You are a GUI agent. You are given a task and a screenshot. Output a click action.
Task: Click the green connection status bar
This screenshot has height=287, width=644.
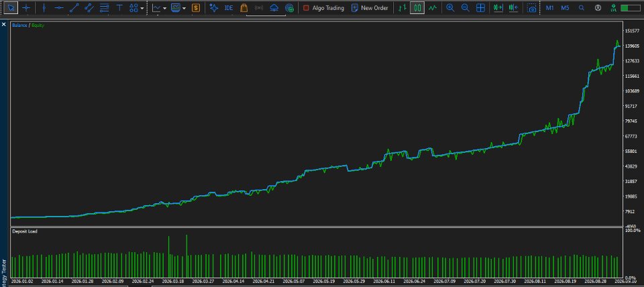click(x=631, y=8)
